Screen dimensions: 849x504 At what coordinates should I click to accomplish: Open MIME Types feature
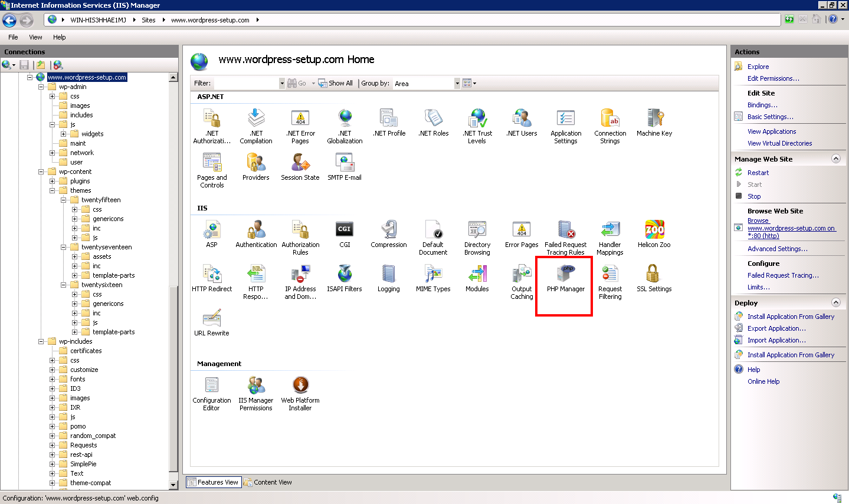click(x=433, y=279)
